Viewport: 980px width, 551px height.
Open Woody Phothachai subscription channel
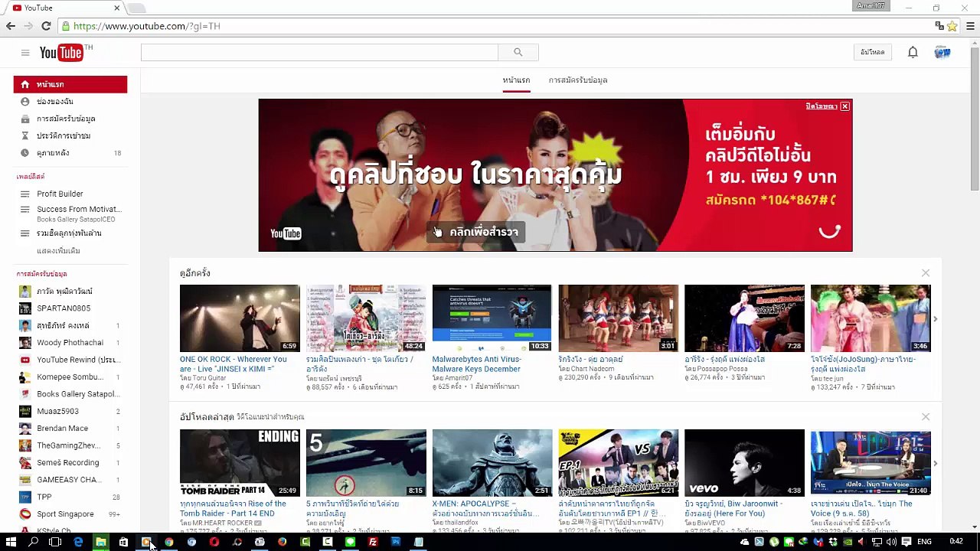[x=70, y=342]
